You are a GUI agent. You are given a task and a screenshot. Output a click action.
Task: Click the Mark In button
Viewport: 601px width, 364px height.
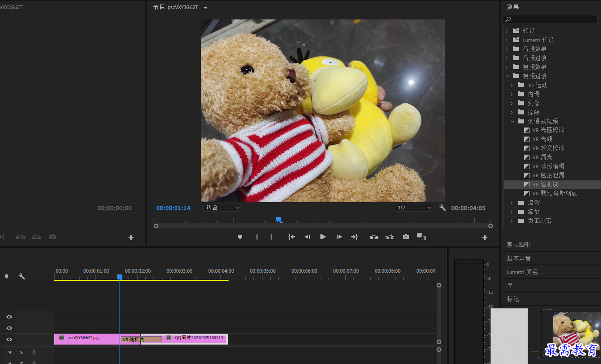[257, 237]
